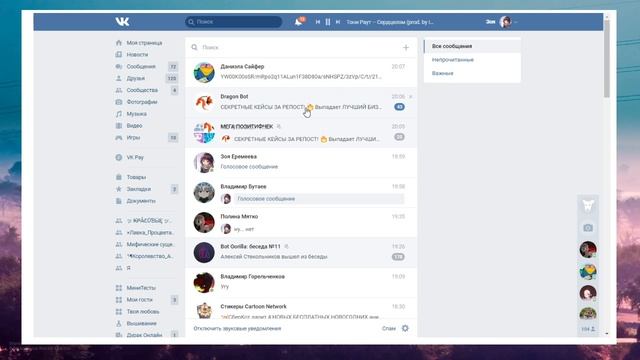Image resolution: width=640 pixels, height=360 pixels.
Task: Open second friend avatar in chat sidebar
Action: [x=588, y=271]
